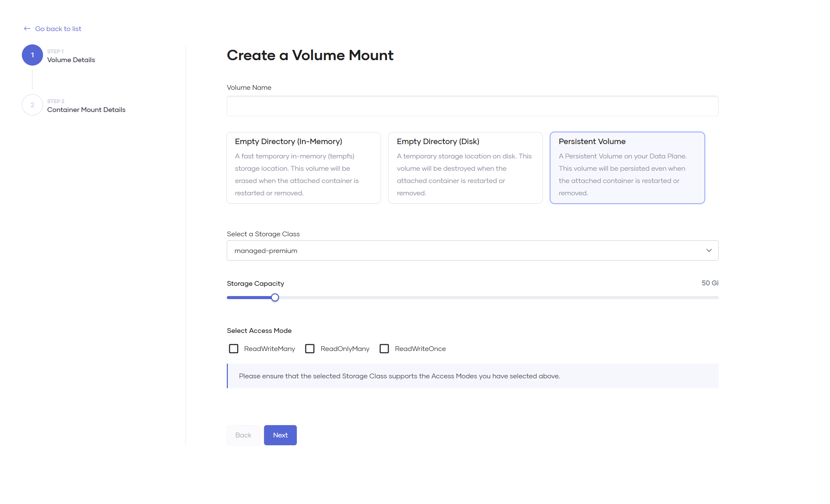This screenshot has width=830, height=504.
Task: Click the Storage Capacity slider handle
Action: [275, 297]
